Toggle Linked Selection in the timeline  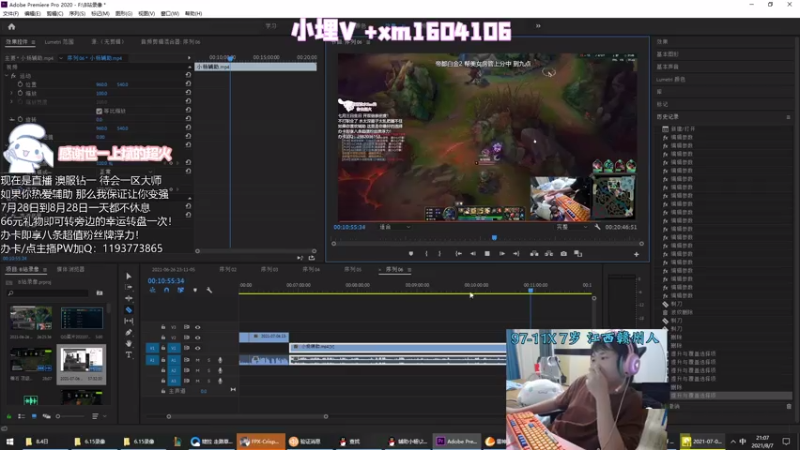click(x=181, y=290)
